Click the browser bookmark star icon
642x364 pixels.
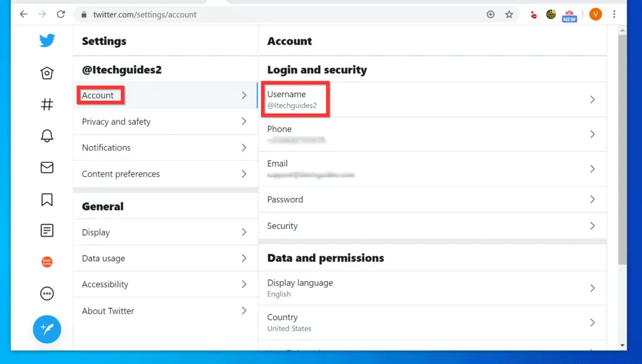509,14
